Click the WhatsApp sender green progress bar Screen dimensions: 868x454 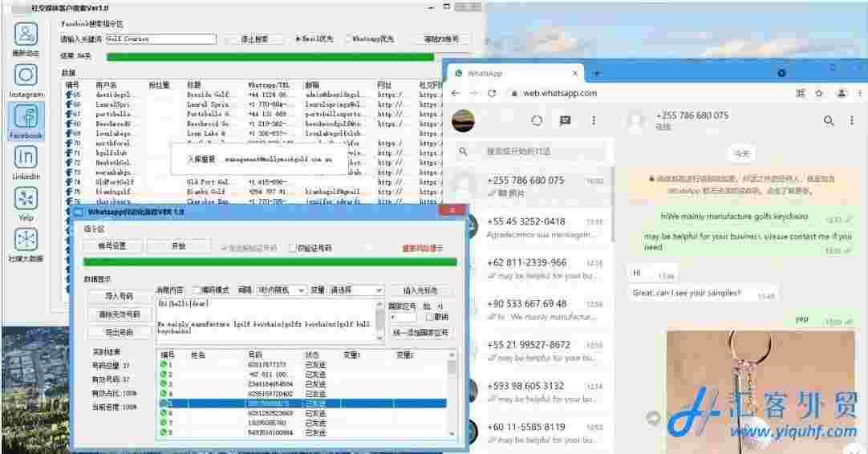270,261
